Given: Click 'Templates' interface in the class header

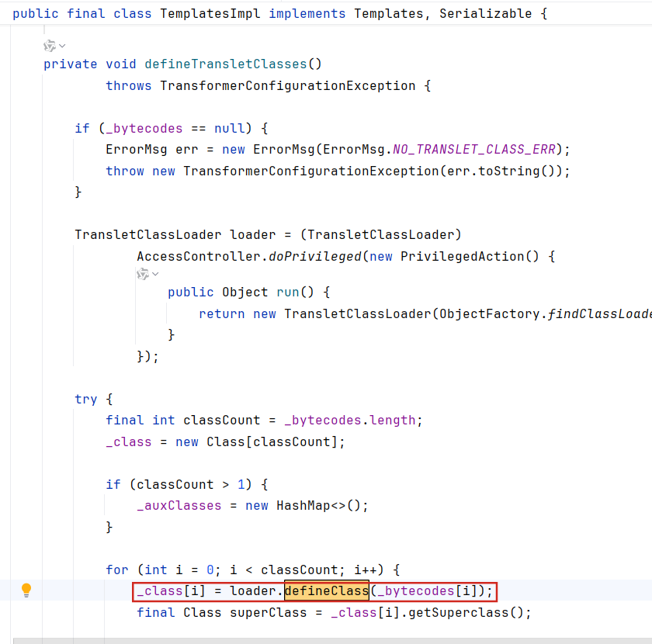Looking at the screenshot, I should [x=388, y=14].
